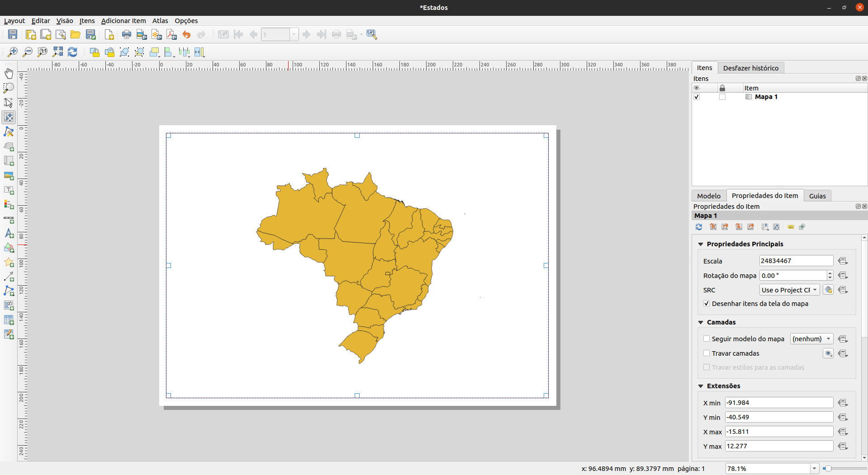Zoom to 100% actual size
868x475 pixels.
tap(43, 52)
